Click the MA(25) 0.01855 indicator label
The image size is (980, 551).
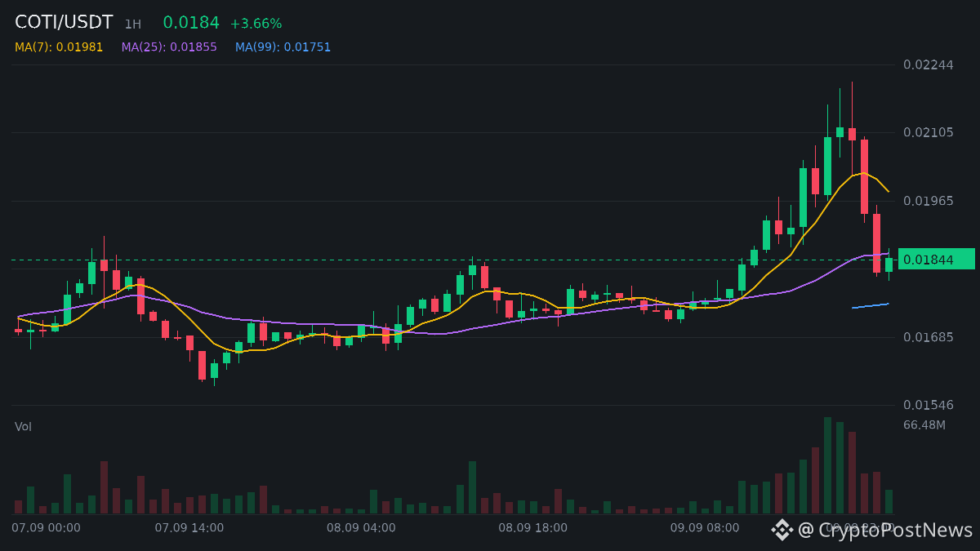(169, 47)
